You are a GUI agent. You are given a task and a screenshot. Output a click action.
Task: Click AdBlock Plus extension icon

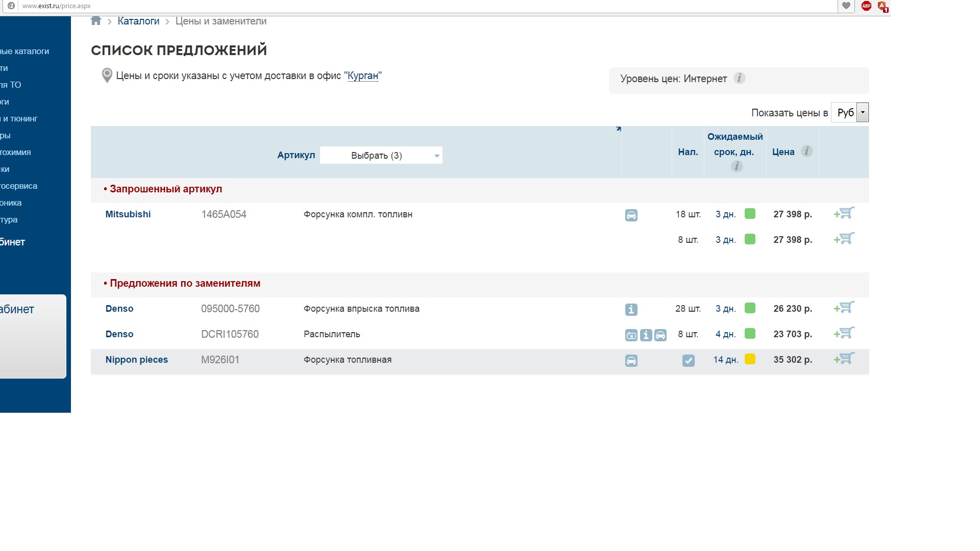coord(866,6)
